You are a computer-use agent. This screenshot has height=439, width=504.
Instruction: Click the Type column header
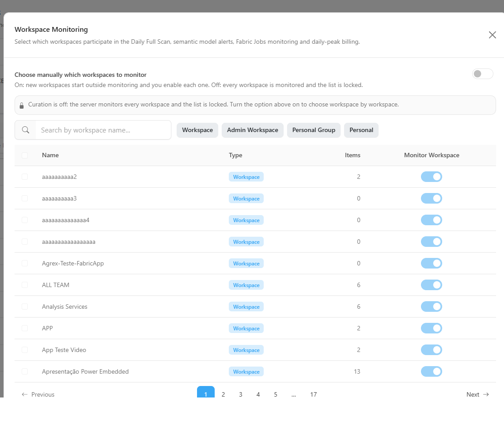(235, 155)
